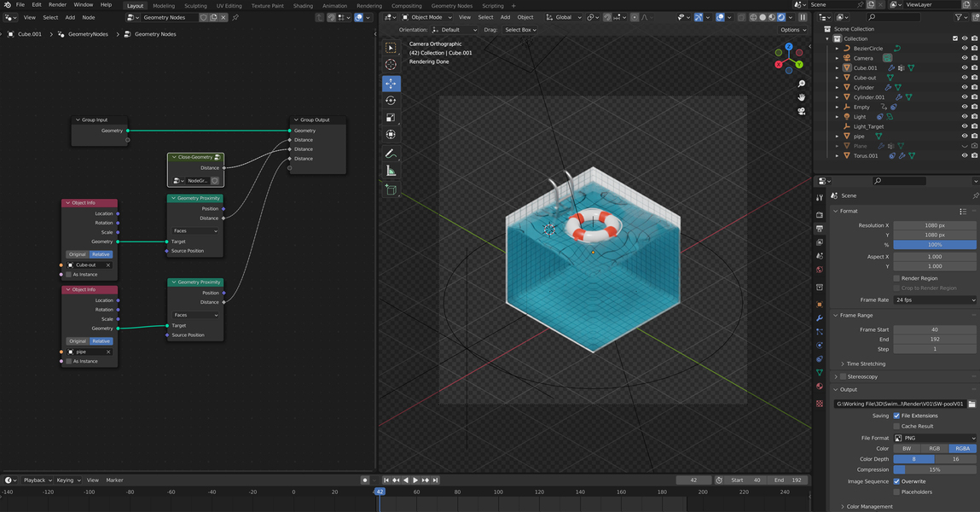This screenshot has height=512, width=980.
Task: Switch to the Shading workspace tab
Action: [303, 6]
